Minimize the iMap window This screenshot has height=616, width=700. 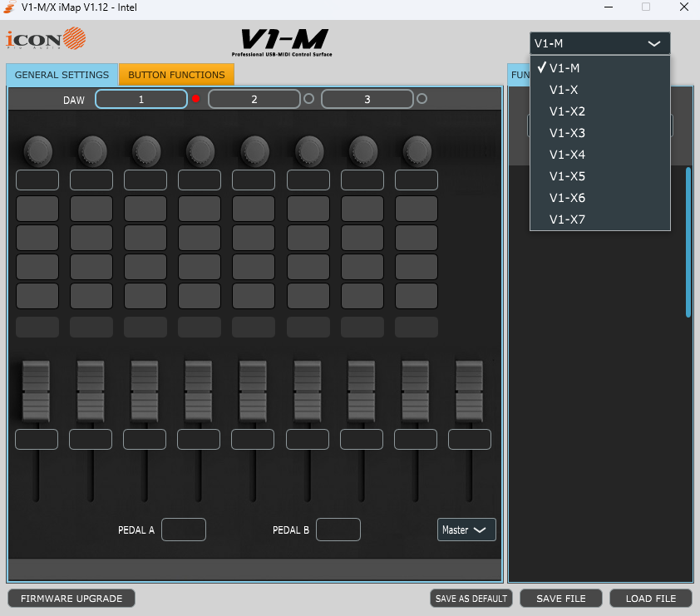(609, 7)
